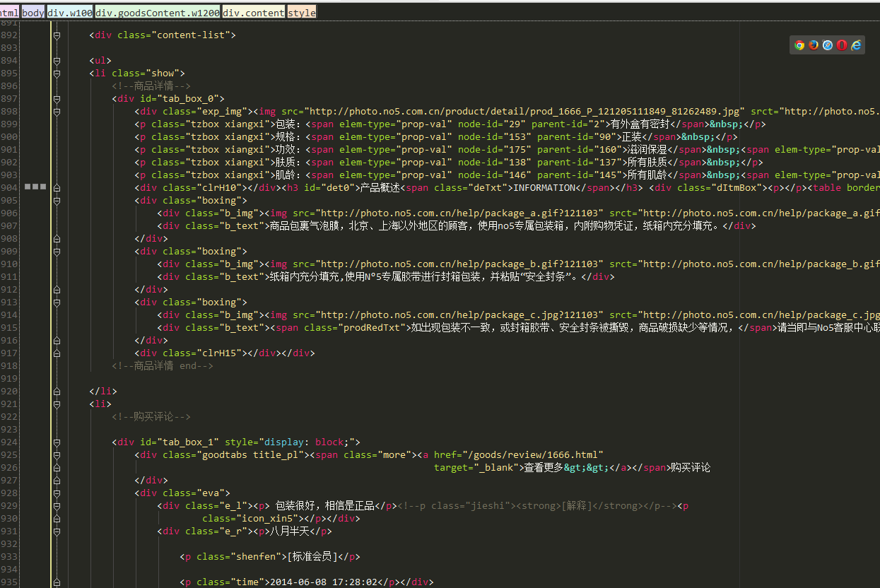The height and width of the screenshot is (588, 880).
Task: Collapse the e_l div fold on line 929
Action: click(57, 506)
